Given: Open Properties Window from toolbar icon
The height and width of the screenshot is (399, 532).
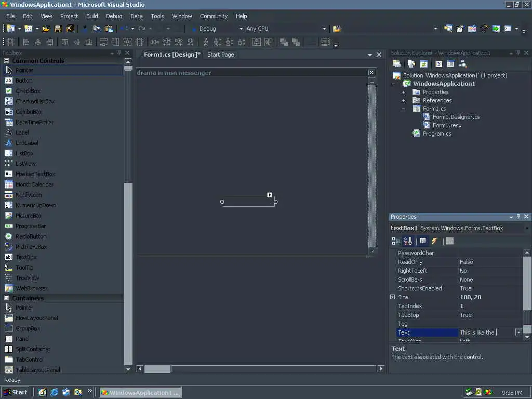Looking at the screenshot, I should [460, 29].
